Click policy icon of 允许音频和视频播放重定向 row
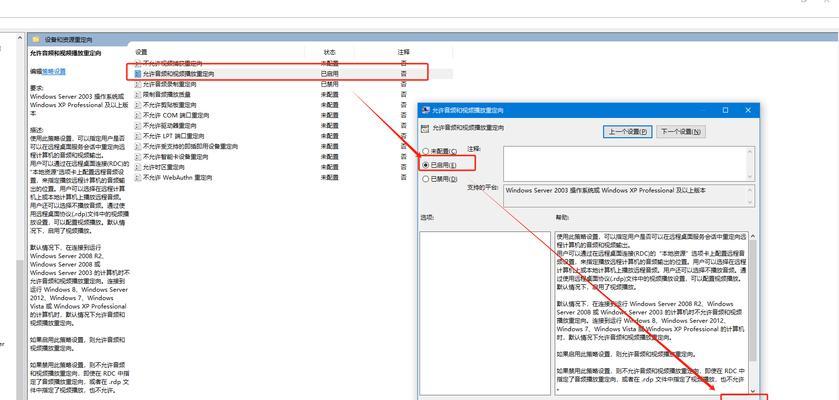839x400 pixels. (138, 74)
